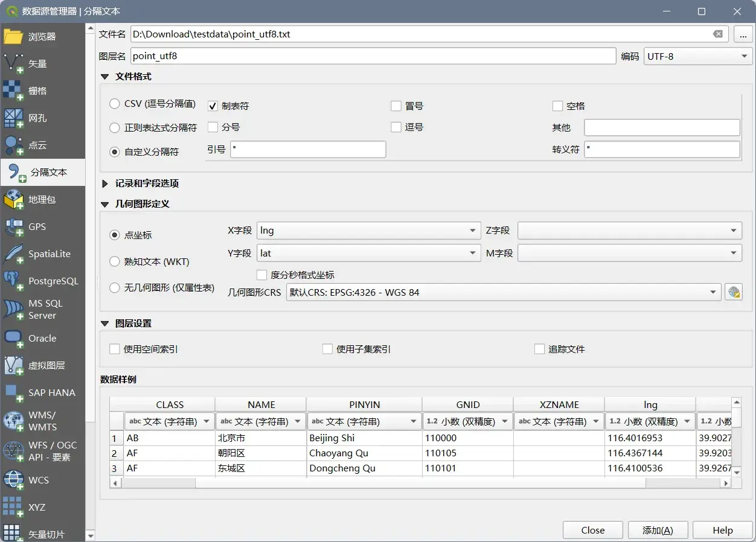Enable the 使用子集索引 checkbox
This screenshot has width=756, height=542.
(327, 349)
